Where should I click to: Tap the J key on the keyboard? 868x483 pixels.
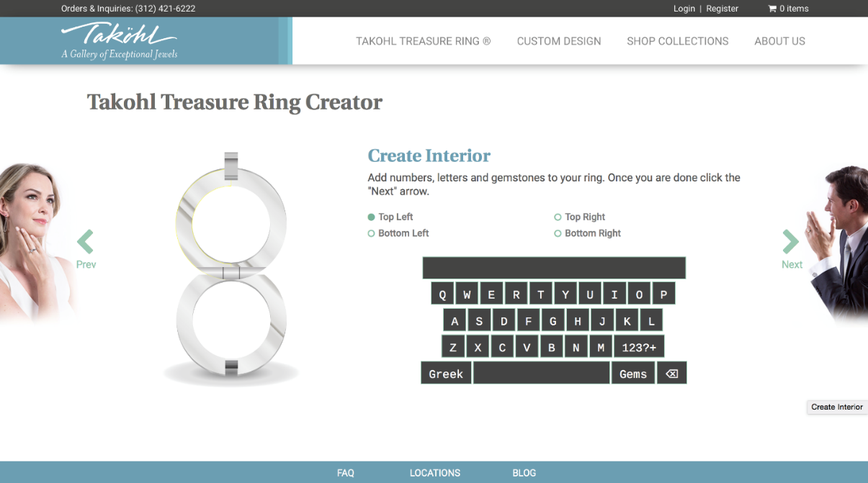pos(602,320)
